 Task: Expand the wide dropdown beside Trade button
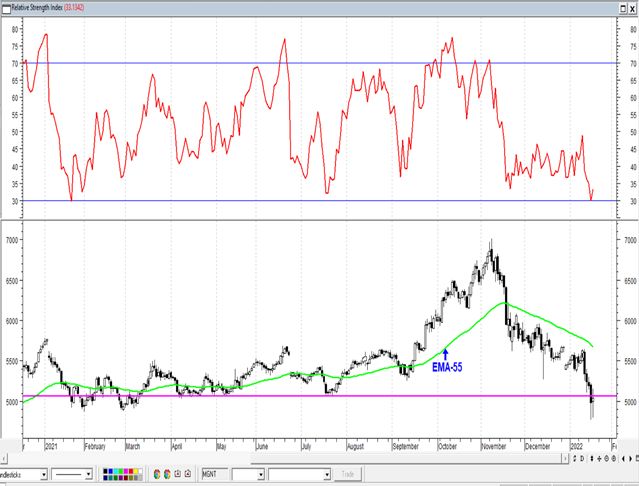pos(327,475)
